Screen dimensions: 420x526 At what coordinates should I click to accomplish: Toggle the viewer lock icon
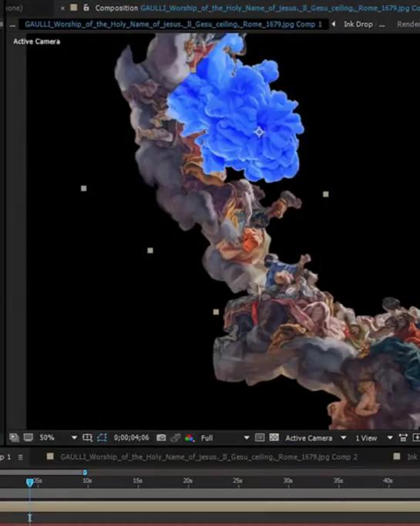pos(86,8)
